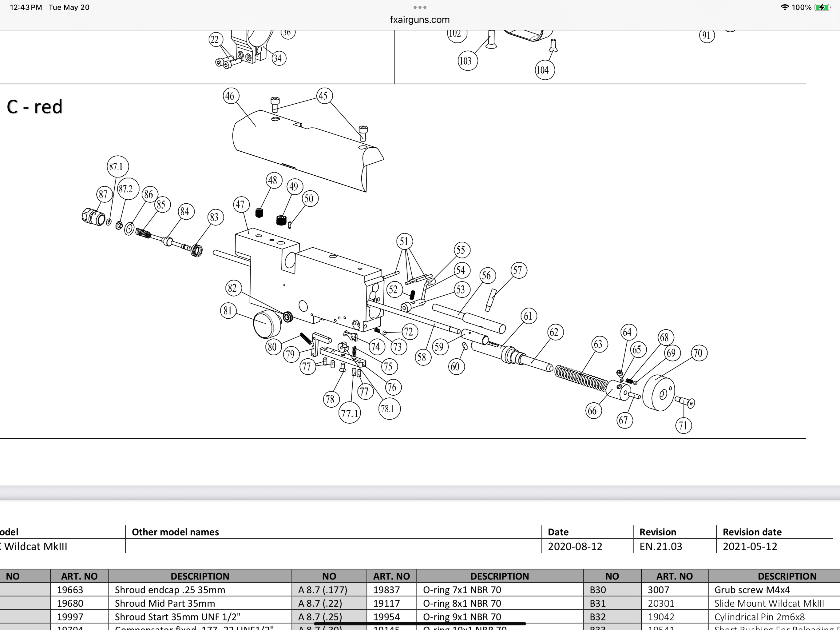Tap the 12:43 PM clock

pyautogui.click(x=26, y=7)
